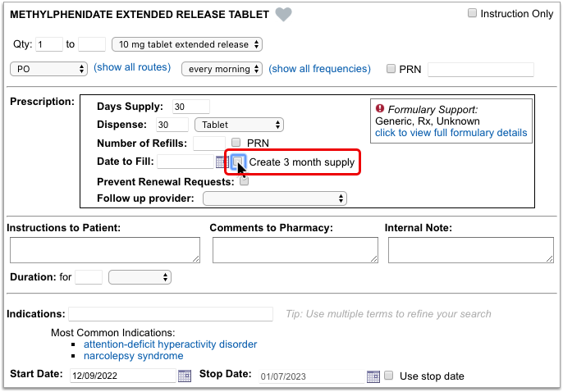Check the PRN box next to refills
The height and width of the screenshot is (392, 563).
click(x=236, y=143)
